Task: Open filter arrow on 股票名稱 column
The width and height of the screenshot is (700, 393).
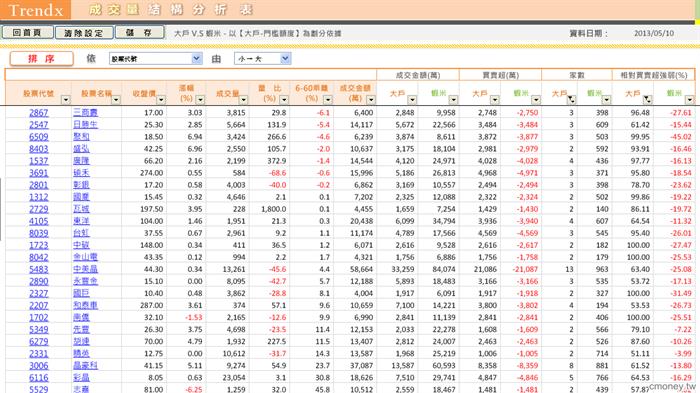Action: [116, 100]
